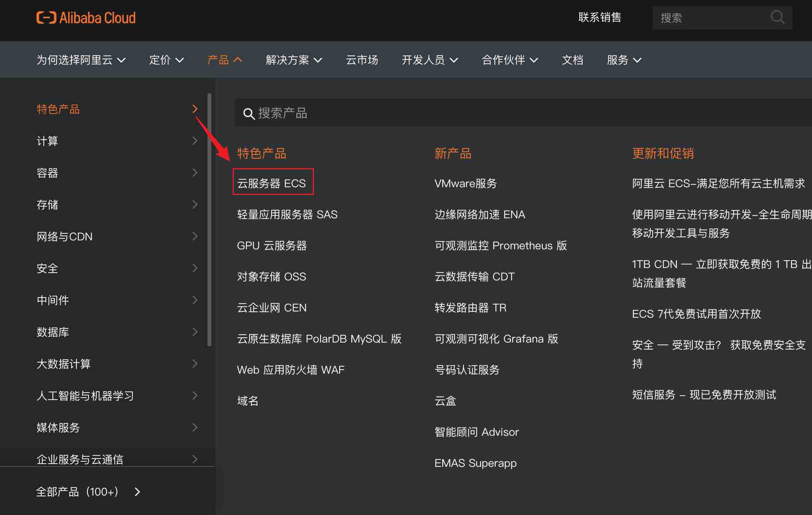Select 容器 category in sidebar

[x=117, y=173]
